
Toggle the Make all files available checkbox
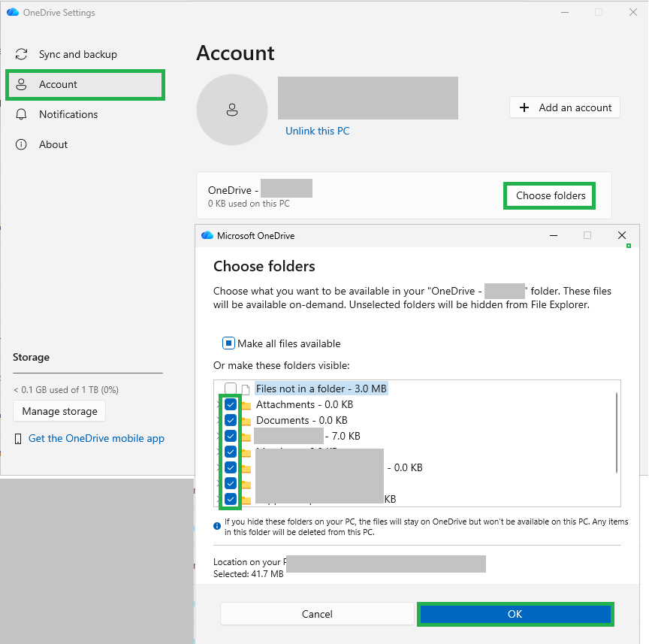228,343
